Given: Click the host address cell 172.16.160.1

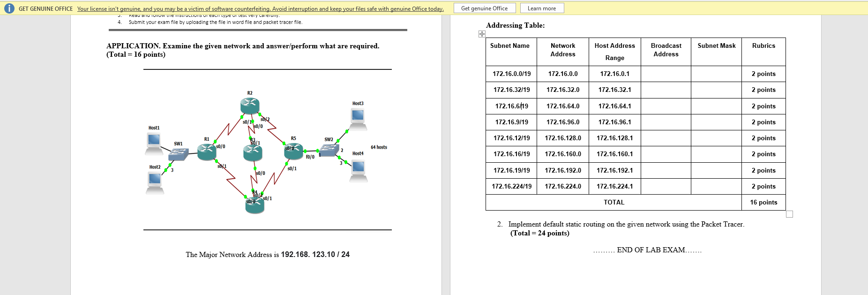Looking at the screenshot, I should 615,154.
